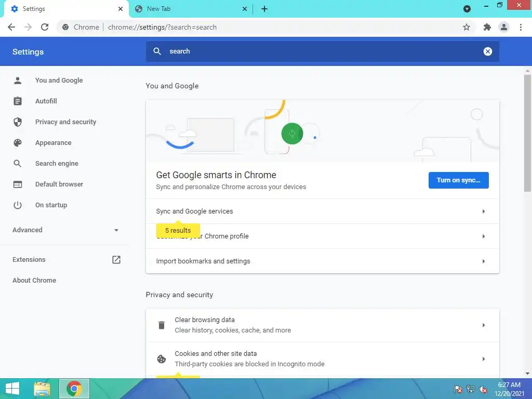
Task: Bookmark this page with the star icon
Action: (x=467, y=27)
